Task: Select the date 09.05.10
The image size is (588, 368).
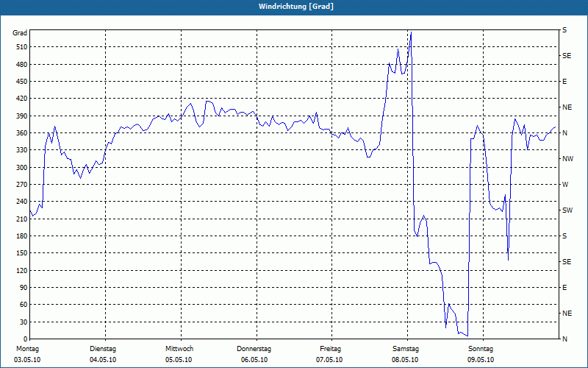Action: pyautogui.click(x=481, y=360)
